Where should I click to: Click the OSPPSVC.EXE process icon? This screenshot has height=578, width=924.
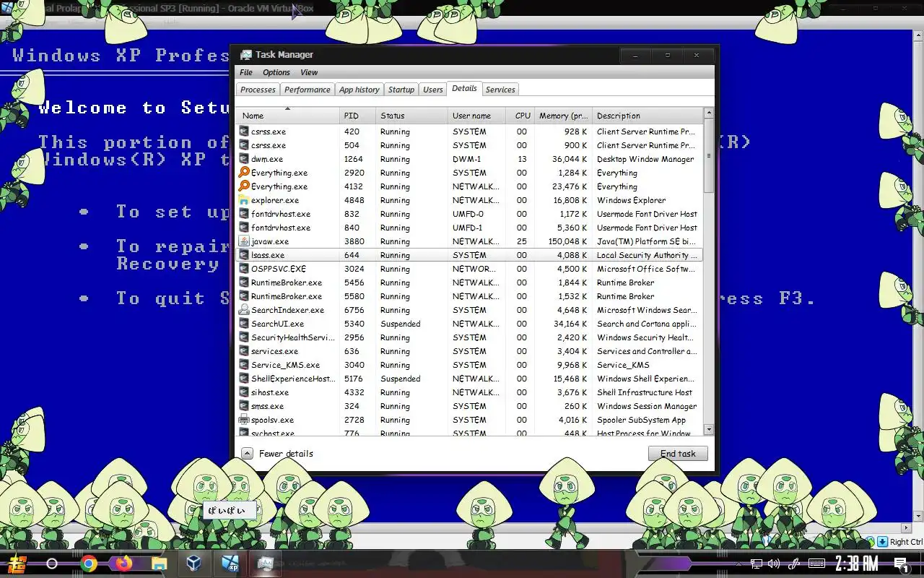[x=244, y=269]
